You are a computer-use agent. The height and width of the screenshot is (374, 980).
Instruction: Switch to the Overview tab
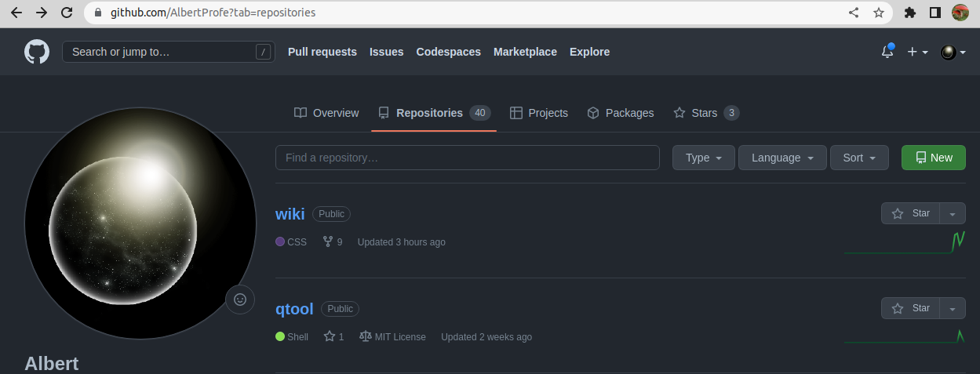tap(326, 113)
